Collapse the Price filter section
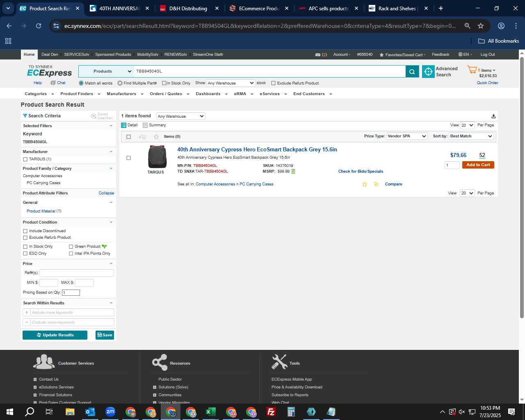Screen dimensions: 525x420 (111, 264)
